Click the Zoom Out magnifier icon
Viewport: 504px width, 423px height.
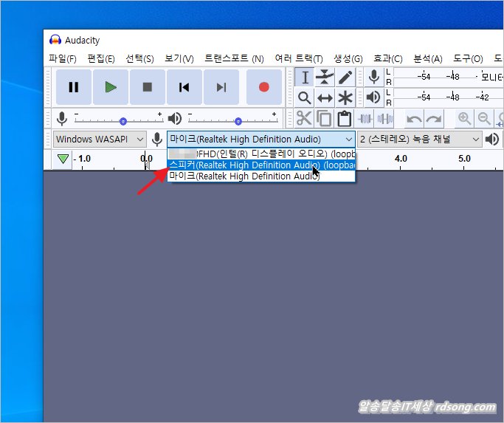click(484, 119)
